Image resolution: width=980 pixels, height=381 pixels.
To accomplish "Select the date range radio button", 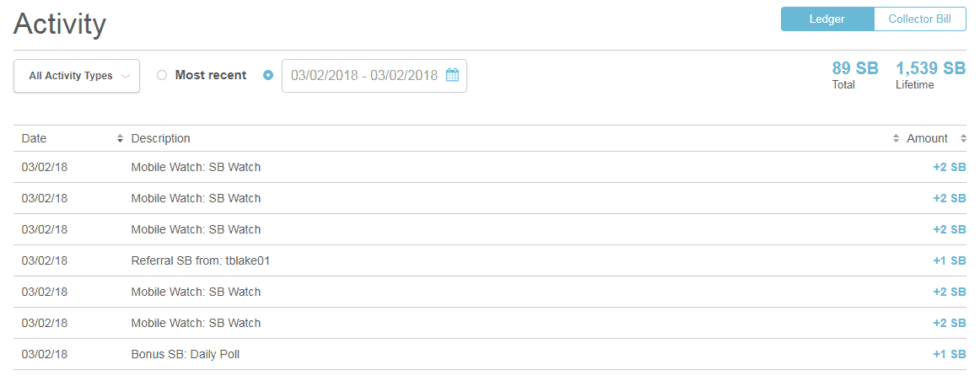I will [268, 76].
